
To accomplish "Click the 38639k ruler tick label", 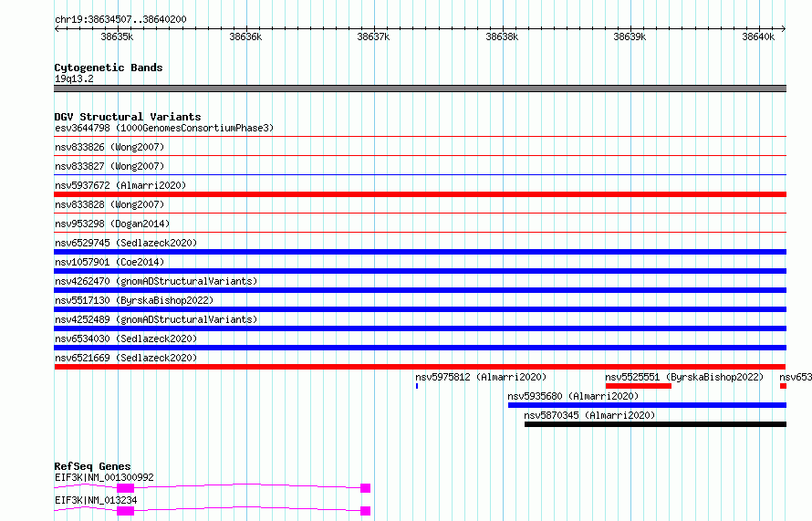I will pyautogui.click(x=630, y=36).
